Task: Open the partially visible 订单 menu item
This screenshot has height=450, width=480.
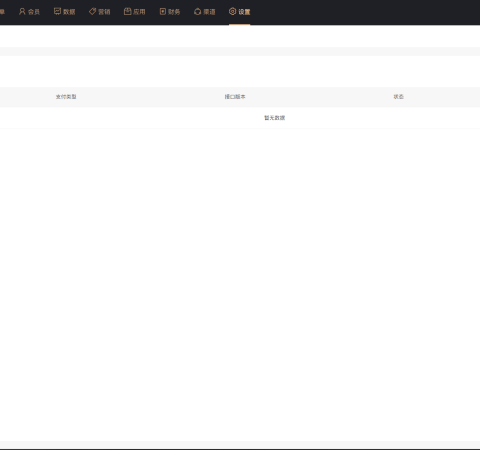Action: (2, 12)
